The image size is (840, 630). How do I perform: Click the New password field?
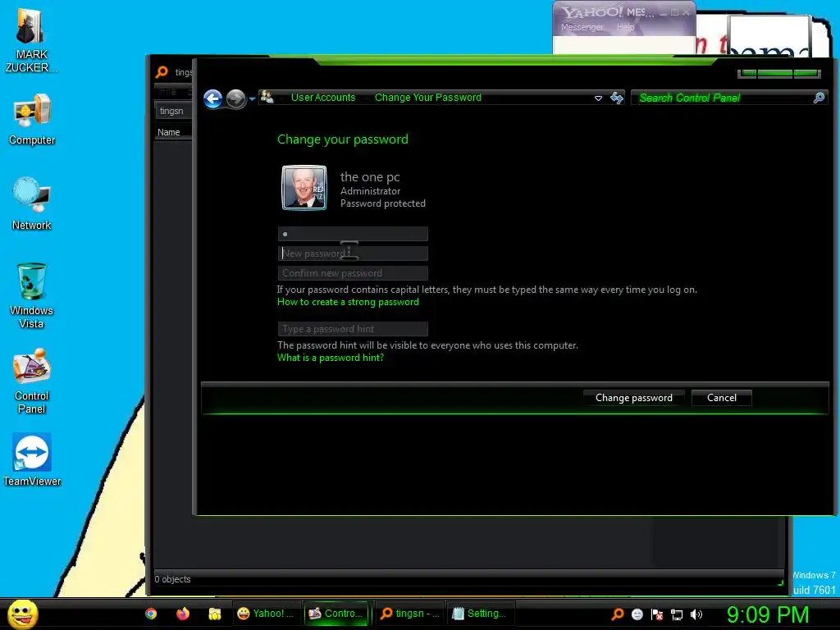[x=353, y=253]
